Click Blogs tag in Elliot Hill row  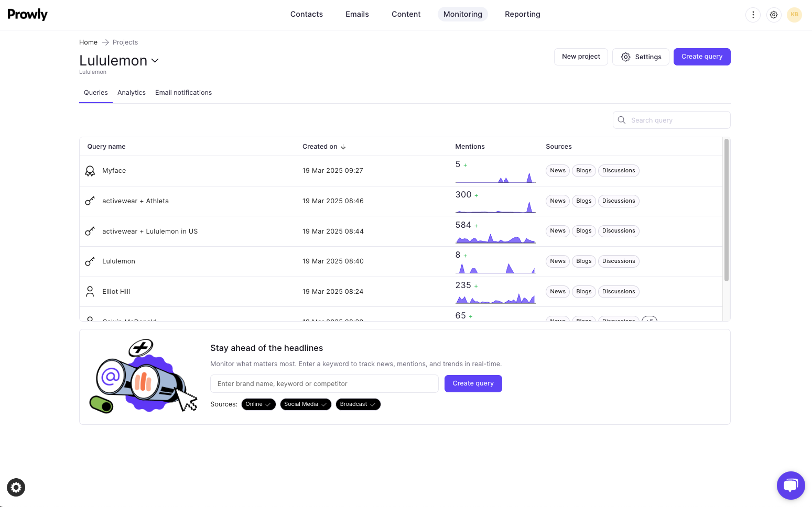pos(584,292)
